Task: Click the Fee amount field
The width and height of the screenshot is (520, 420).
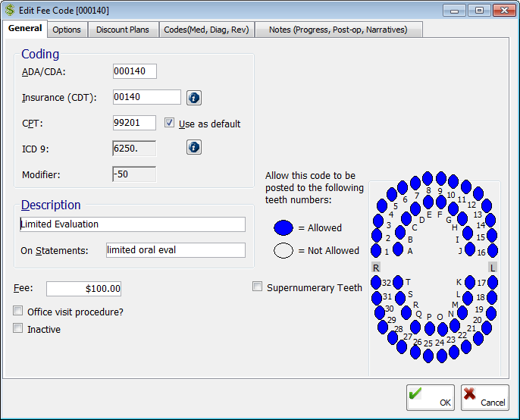Action: 83,289
